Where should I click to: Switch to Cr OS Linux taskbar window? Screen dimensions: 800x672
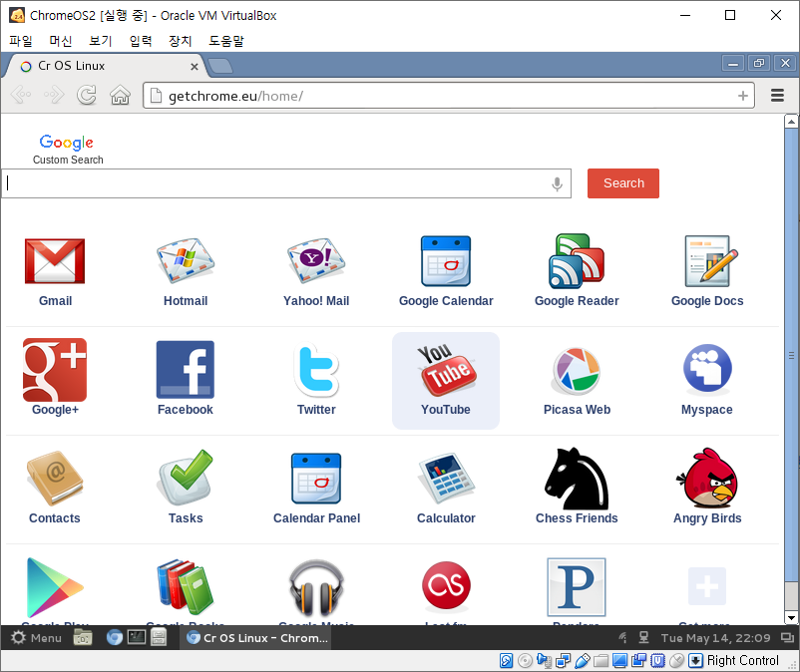(256, 638)
